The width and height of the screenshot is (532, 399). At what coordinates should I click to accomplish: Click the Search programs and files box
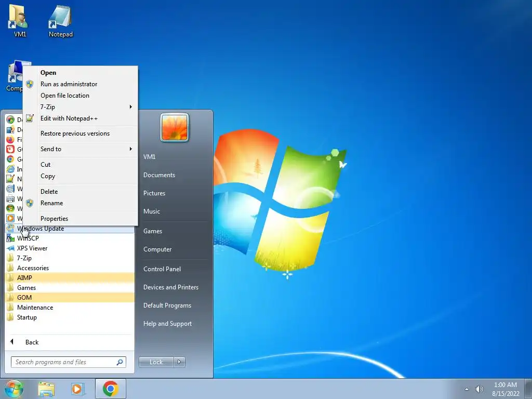(x=69, y=362)
